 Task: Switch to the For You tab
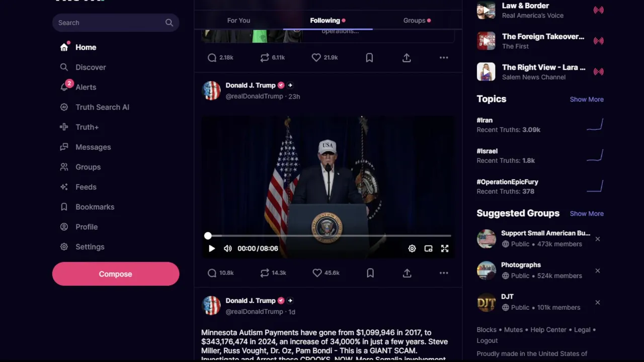(238, 21)
